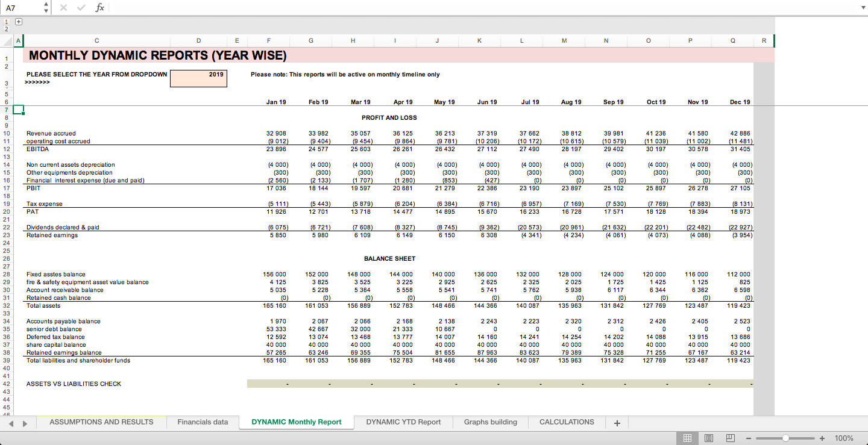Viewport: 868px width, 445px height.
Task: Add a new sheet with plus button
Action: point(617,423)
